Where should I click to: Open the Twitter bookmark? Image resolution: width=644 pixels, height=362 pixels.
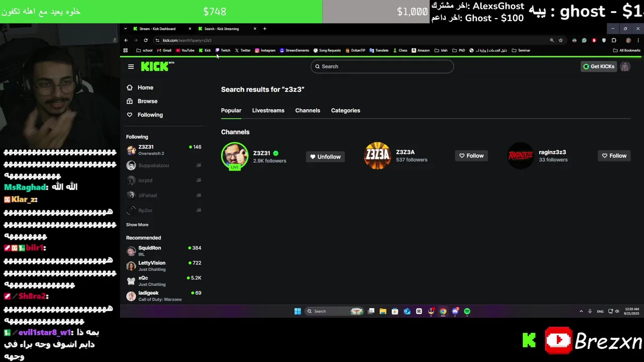point(243,50)
